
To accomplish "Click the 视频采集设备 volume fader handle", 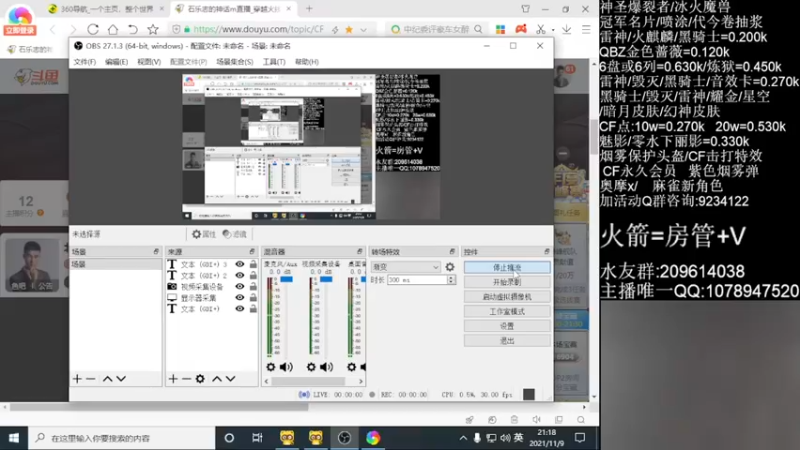I will pyautogui.click(x=326, y=279).
